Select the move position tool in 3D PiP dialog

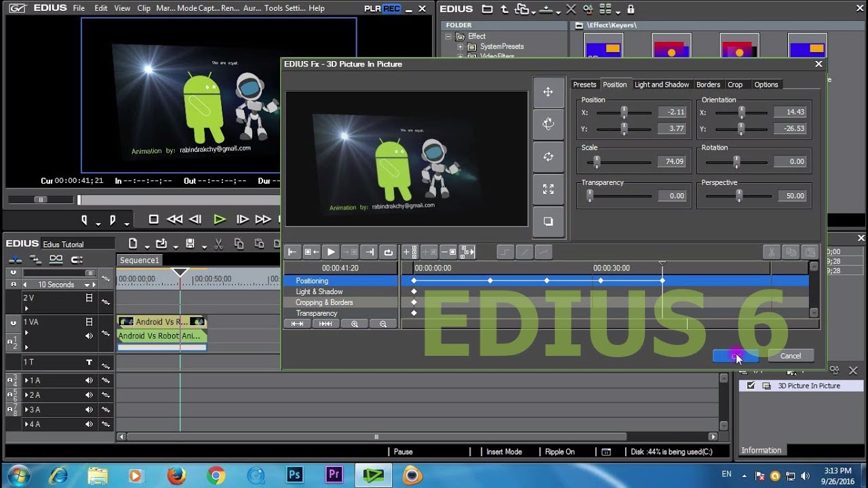click(548, 92)
